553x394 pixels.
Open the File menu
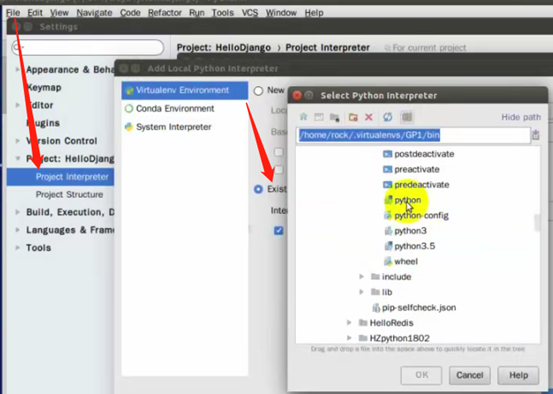(13, 13)
